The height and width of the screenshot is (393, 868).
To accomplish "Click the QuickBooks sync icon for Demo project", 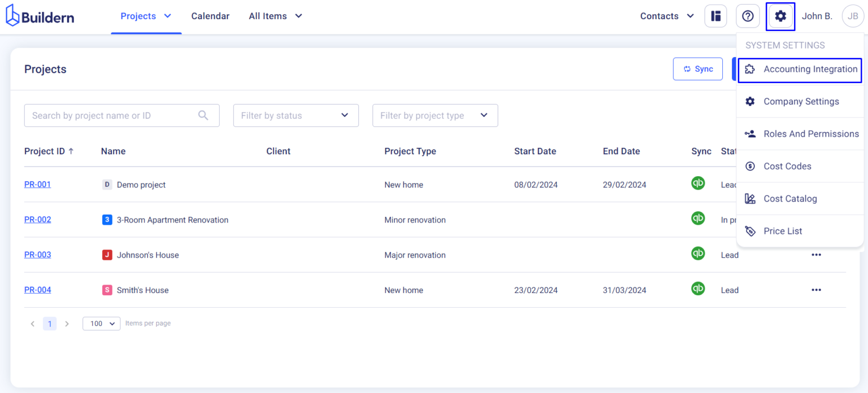I will coord(698,183).
